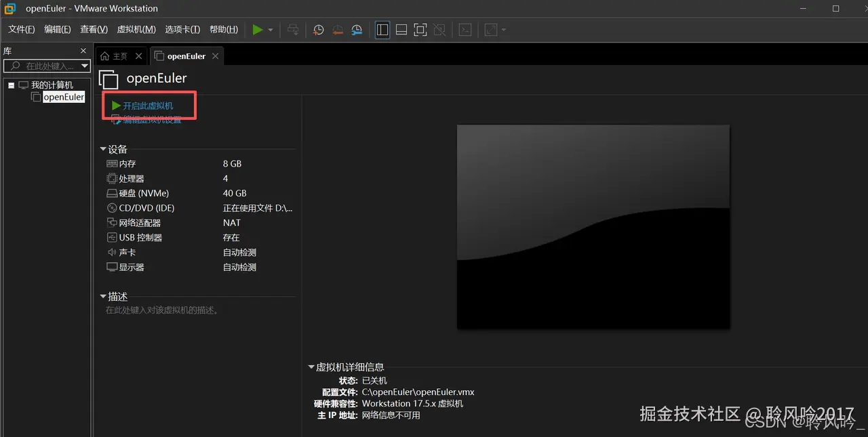Toggle the tab thumbnail bar
Viewport: 868px width, 437px height.
tap(401, 29)
